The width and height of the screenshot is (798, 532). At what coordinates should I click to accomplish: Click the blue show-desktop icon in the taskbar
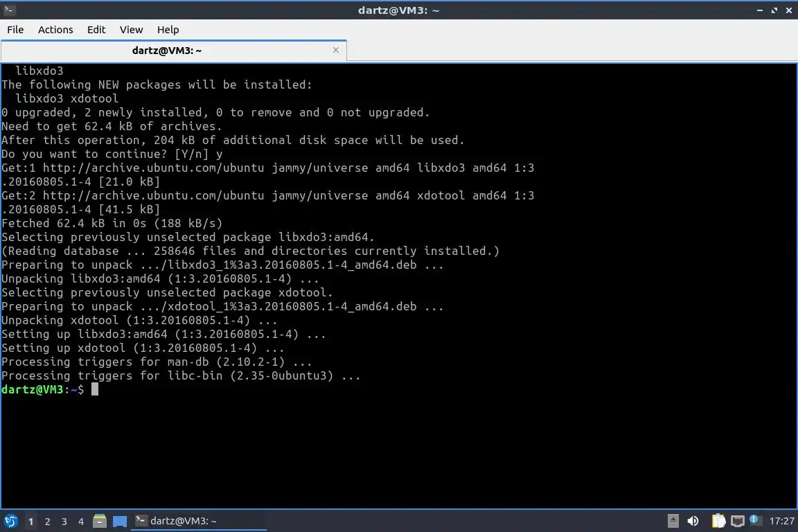(x=120, y=521)
